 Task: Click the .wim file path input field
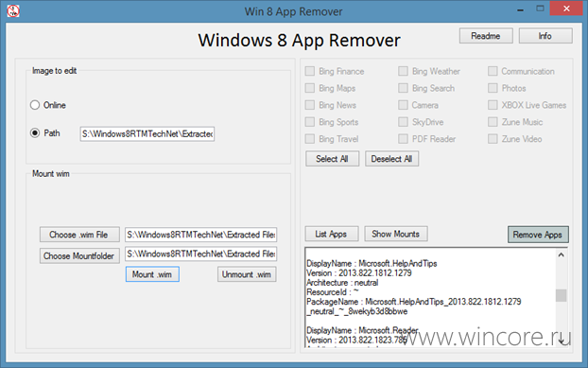click(201, 235)
